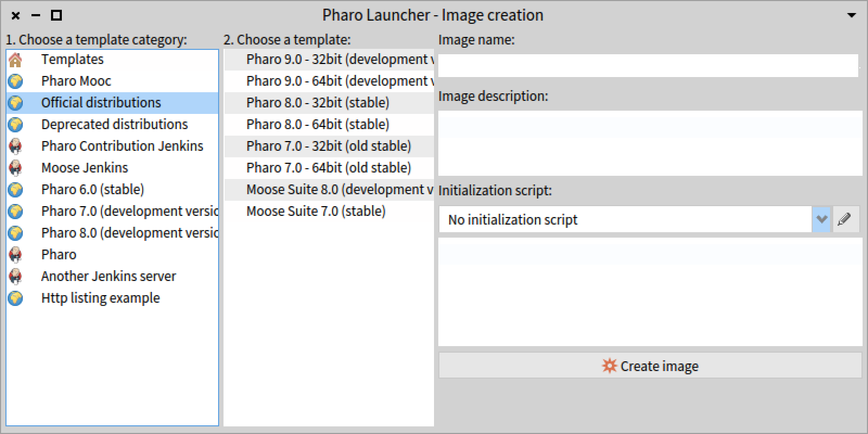Click the initialization script preview area

click(x=650, y=292)
